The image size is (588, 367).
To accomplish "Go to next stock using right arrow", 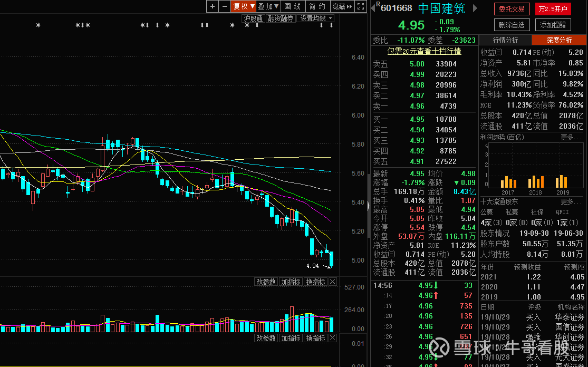I will 475,8.
